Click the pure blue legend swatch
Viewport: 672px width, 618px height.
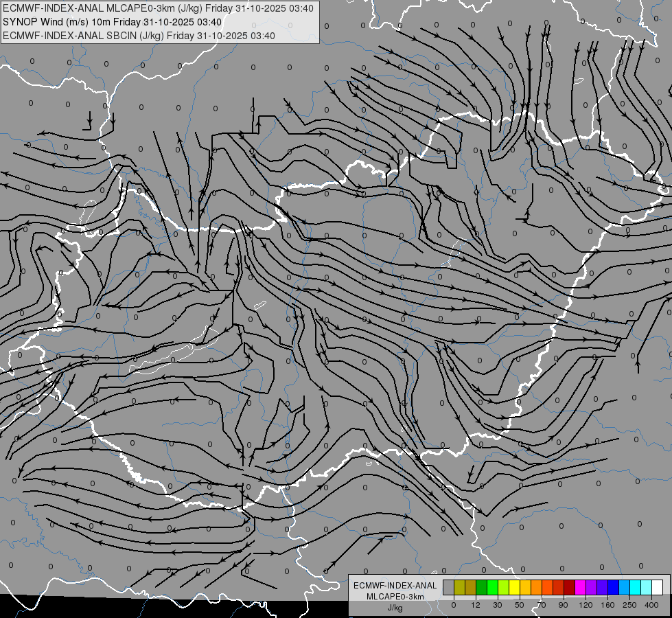(613, 587)
